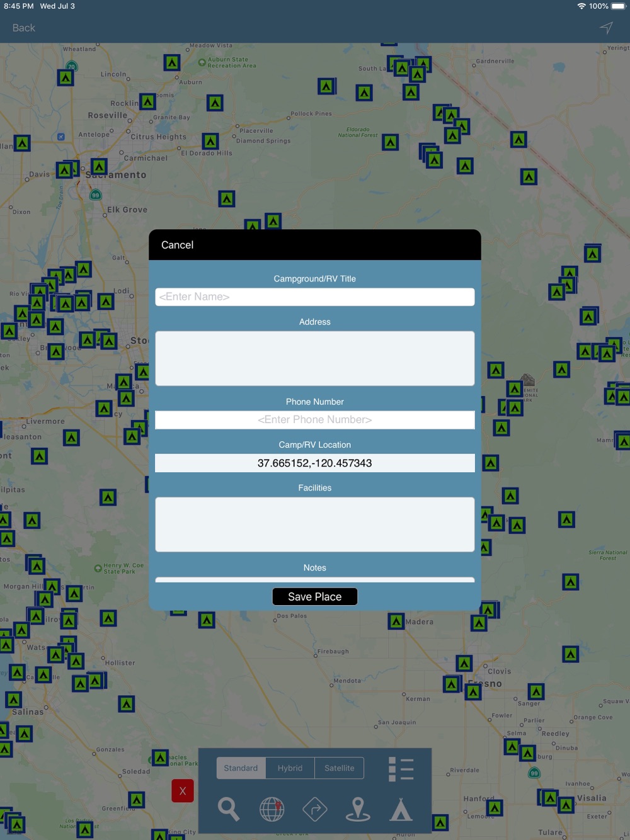Select campground marker near Rocklin
The height and width of the screenshot is (840, 630).
[147, 101]
